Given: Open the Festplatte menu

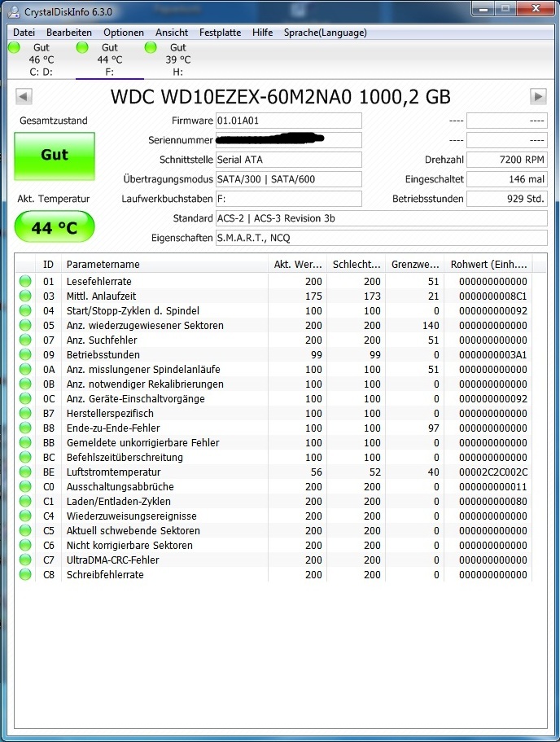Looking at the screenshot, I should coord(220,33).
